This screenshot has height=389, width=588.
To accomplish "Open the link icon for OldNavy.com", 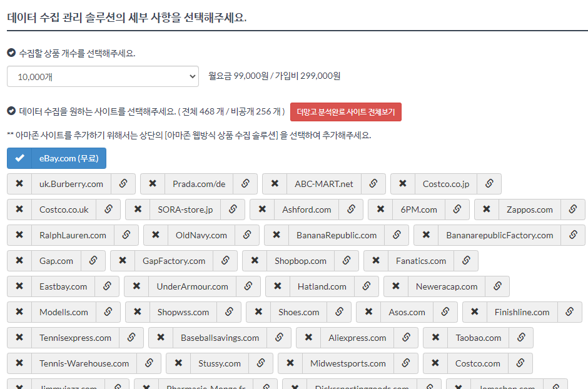I will point(247,235).
